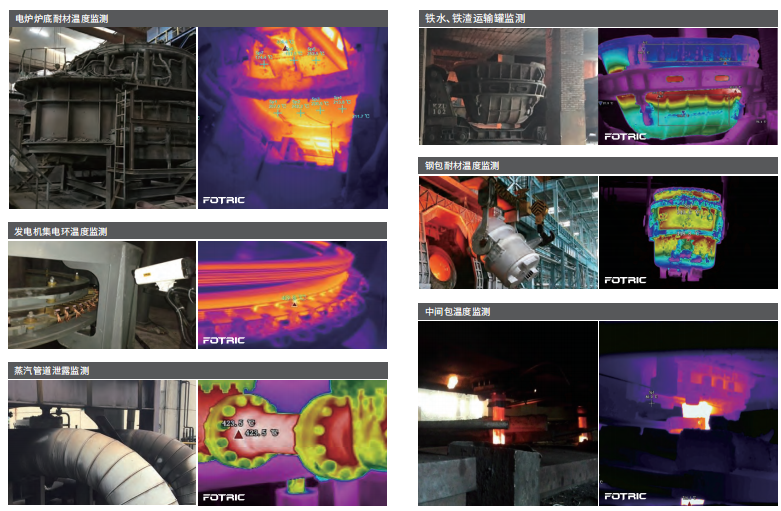Screen dimensions: 781x511
Task: Select the 发电机集电环温度监测 header
Action: (x=60, y=231)
